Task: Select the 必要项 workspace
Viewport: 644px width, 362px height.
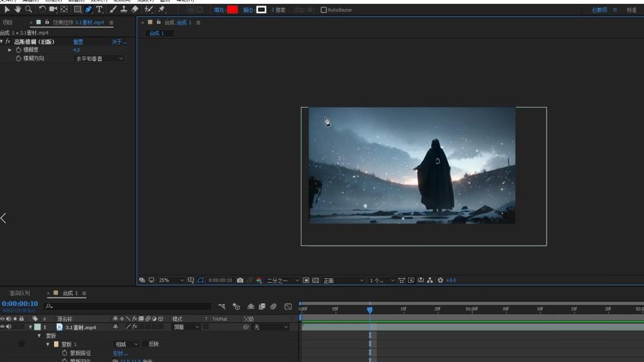Action: (599, 10)
